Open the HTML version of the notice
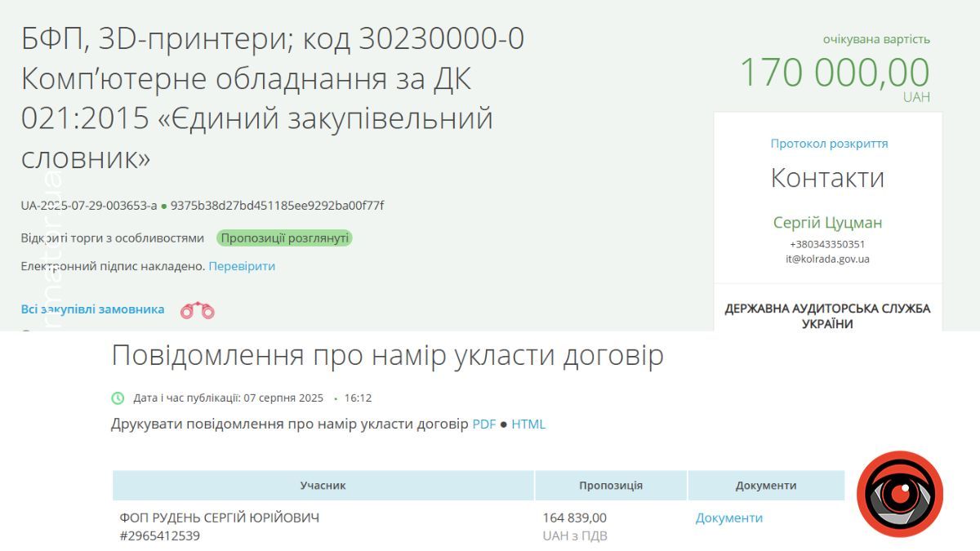 pos(528,424)
